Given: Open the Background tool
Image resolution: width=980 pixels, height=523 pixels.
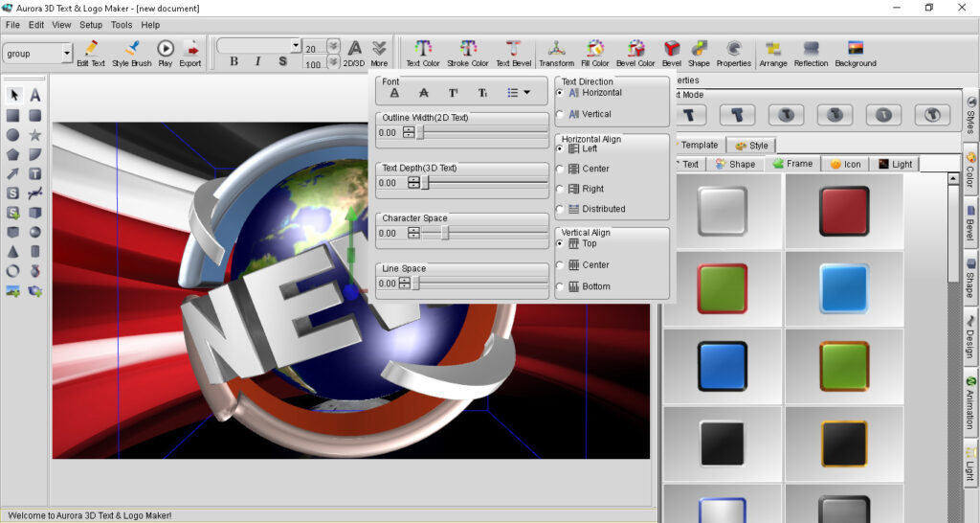Looking at the screenshot, I should click(856, 54).
